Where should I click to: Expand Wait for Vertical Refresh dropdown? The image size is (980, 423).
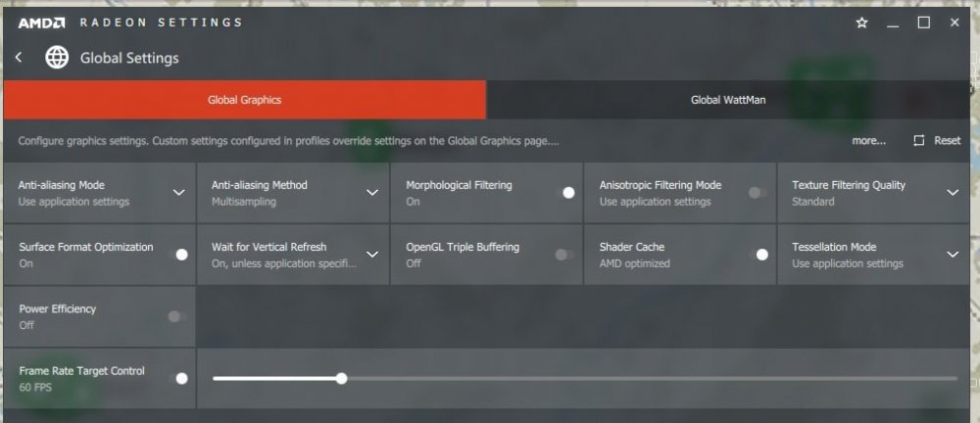pos(371,255)
